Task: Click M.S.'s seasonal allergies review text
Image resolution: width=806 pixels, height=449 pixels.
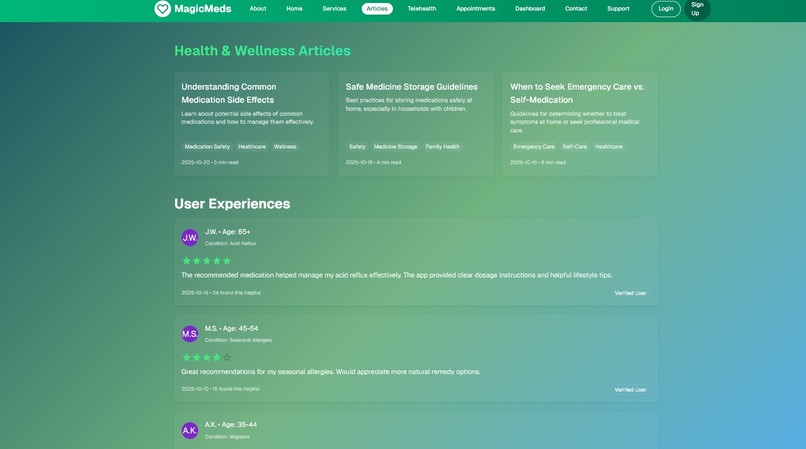Action: [331, 371]
